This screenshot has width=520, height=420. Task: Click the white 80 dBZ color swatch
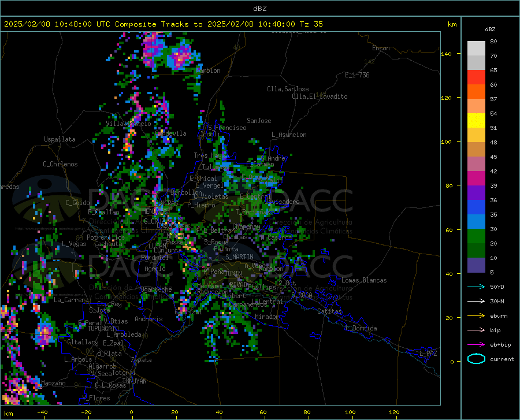pyautogui.click(x=476, y=48)
